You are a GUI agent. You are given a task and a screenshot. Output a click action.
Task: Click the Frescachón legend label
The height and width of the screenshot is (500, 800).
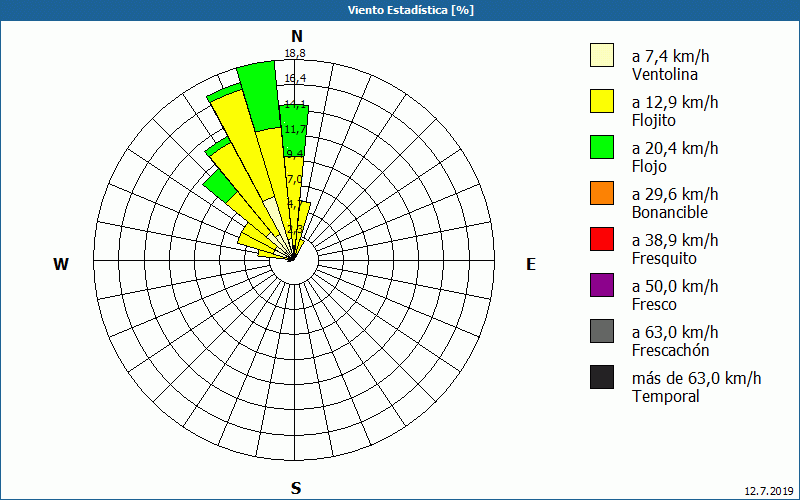tap(670, 350)
